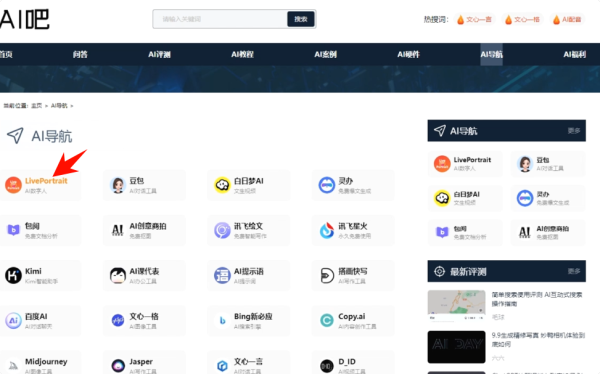Open 包阅 link in AI导航 side panel
This screenshot has height=374, width=600.
tap(460, 229)
